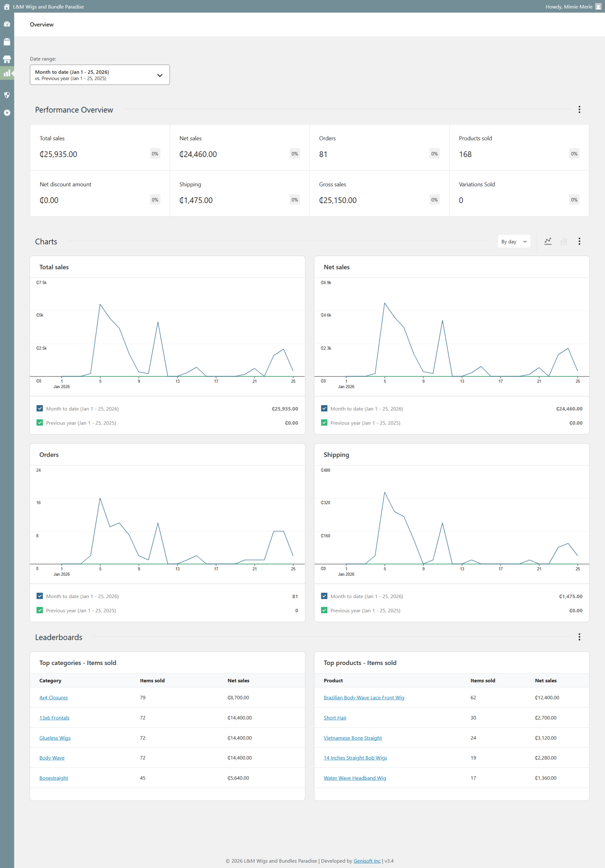The image size is (605, 868).
Task: Uncheck Previous year in Net sales chart
Action: [x=324, y=423]
